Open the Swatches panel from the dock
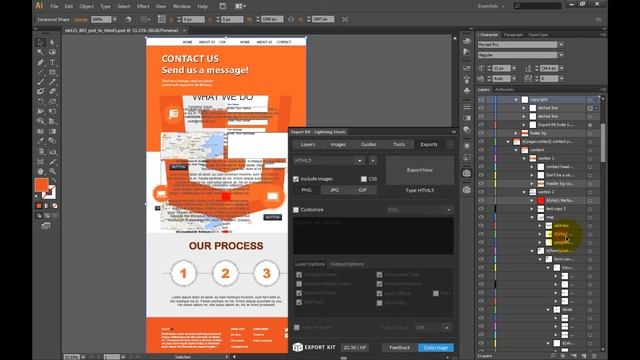Image resolution: width=640 pixels, height=360 pixels. click(467, 68)
